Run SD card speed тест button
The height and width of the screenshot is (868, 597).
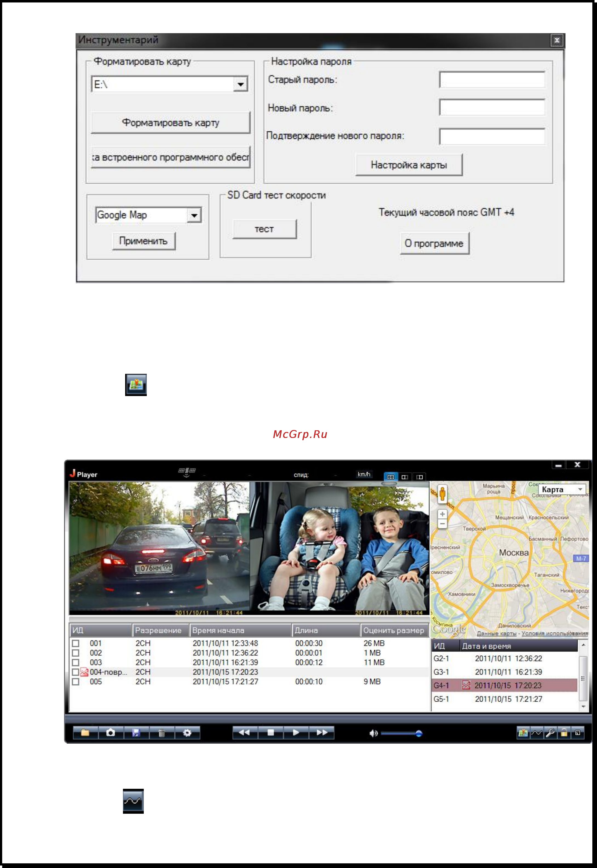click(265, 229)
